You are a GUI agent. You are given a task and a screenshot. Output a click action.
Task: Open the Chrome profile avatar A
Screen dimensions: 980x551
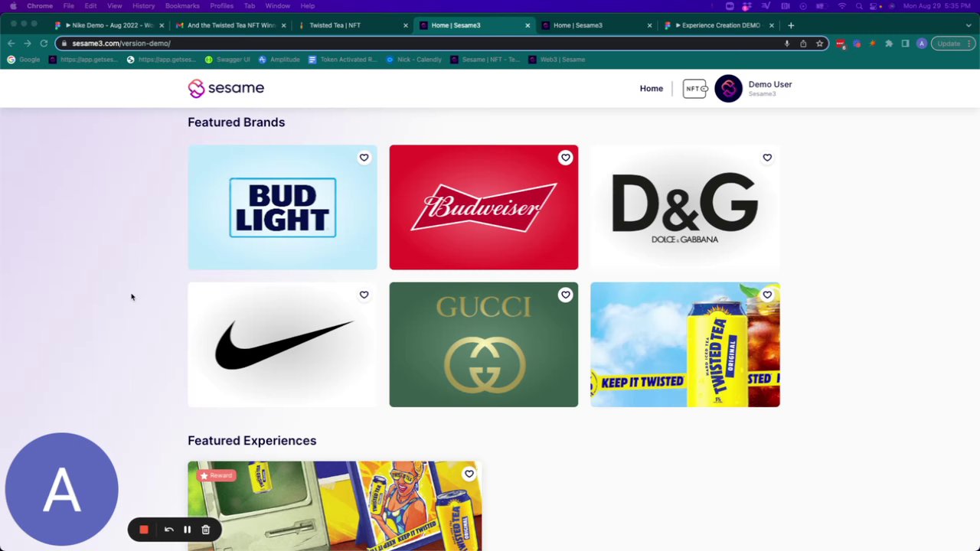tap(922, 44)
